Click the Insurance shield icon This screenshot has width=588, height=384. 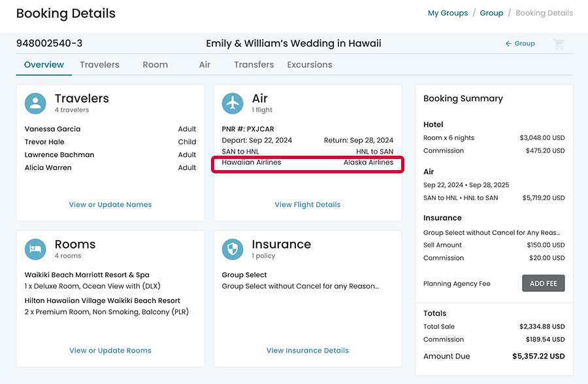click(x=233, y=249)
